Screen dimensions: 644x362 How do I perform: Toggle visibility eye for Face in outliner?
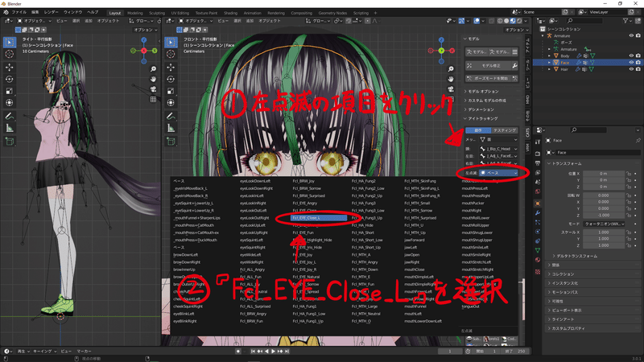631,63
